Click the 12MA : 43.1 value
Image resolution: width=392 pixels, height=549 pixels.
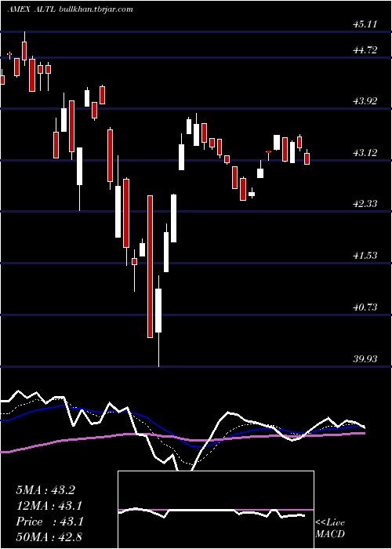pos(49,506)
